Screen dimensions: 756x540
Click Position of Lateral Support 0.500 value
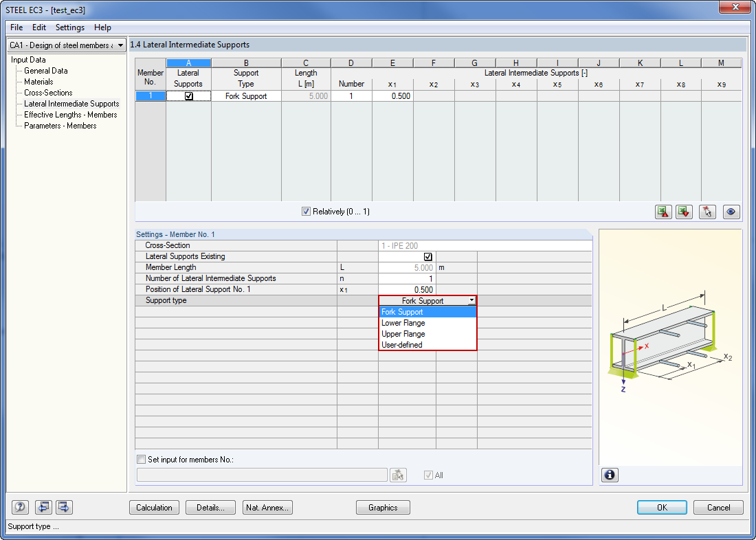click(x=407, y=290)
